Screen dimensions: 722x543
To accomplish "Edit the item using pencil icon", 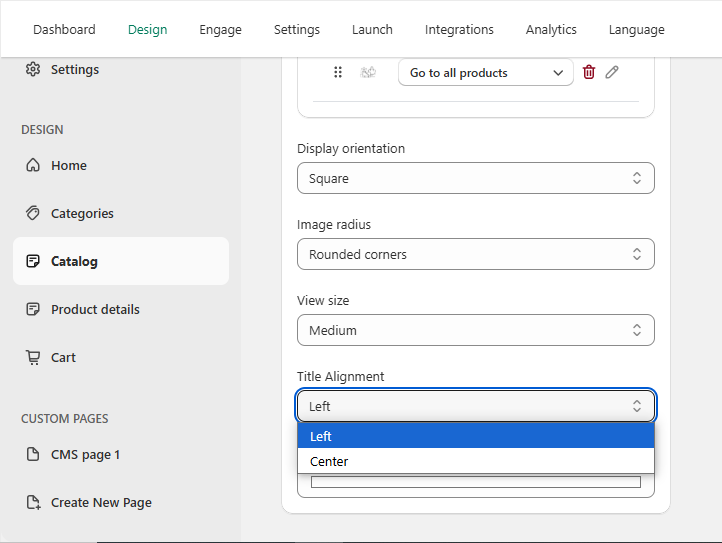I will click(x=611, y=72).
